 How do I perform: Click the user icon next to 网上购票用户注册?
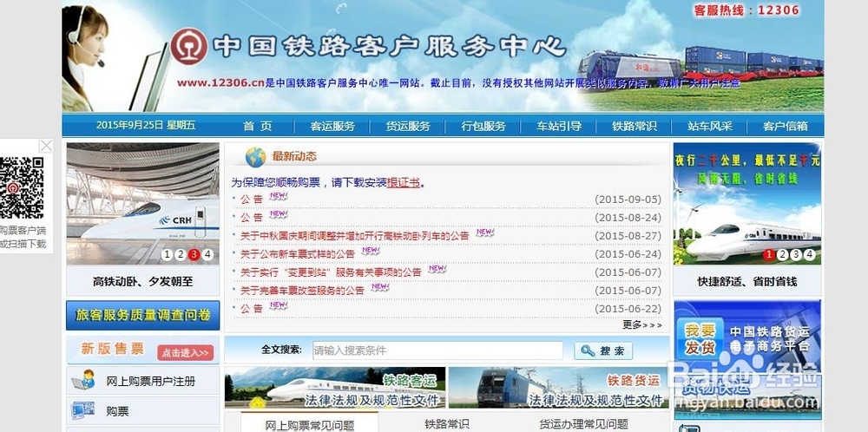coord(83,381)
